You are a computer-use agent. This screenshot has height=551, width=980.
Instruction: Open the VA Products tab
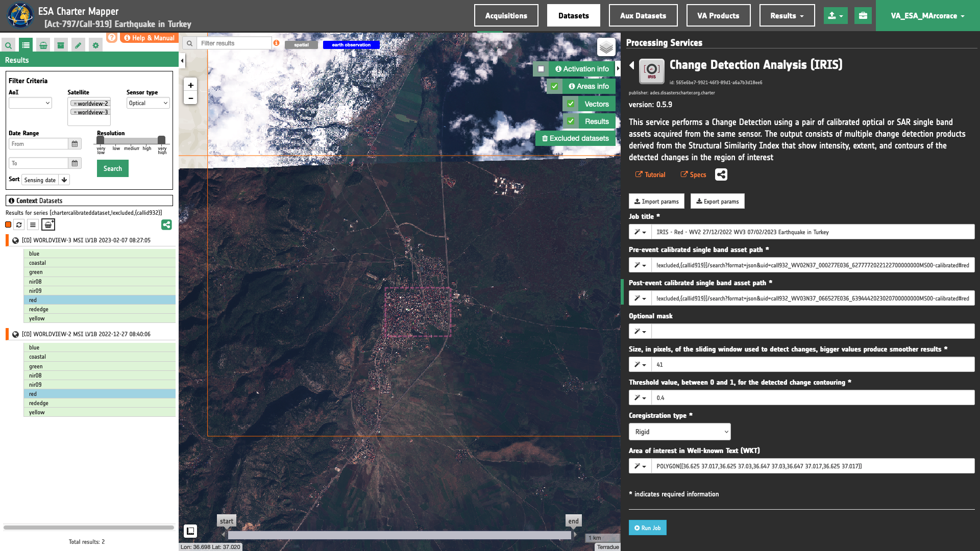tap(718, 16)
